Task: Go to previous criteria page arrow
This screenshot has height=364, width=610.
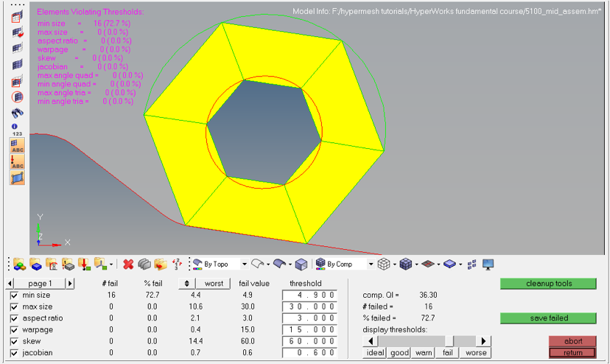Action: point(10,284)
